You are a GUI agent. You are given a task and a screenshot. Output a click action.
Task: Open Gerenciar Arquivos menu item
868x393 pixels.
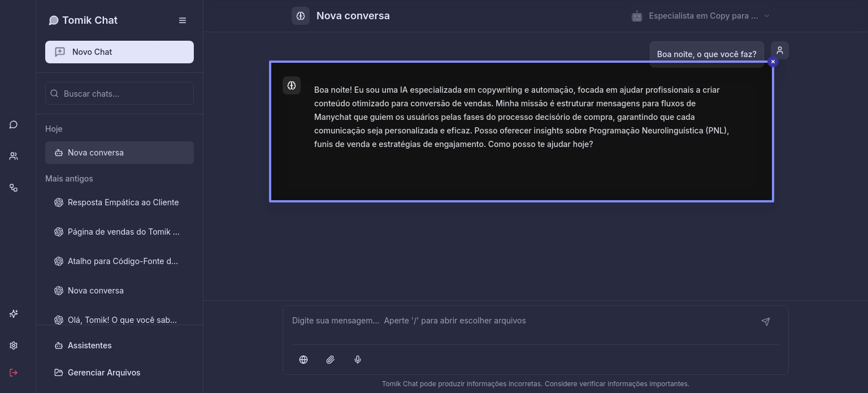coord(103,373)
